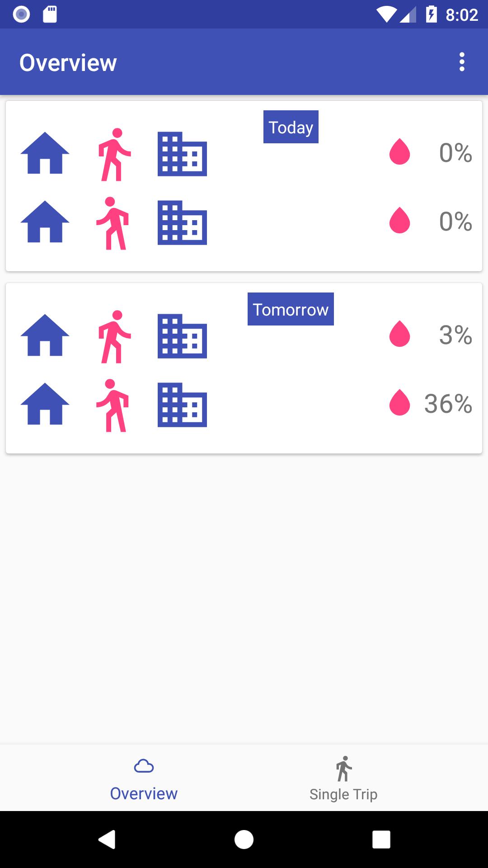Screen dimensions: 488x868
Task: Tap the office building in Today's first row
Action: pyautogui.click(x=182, y=154)
